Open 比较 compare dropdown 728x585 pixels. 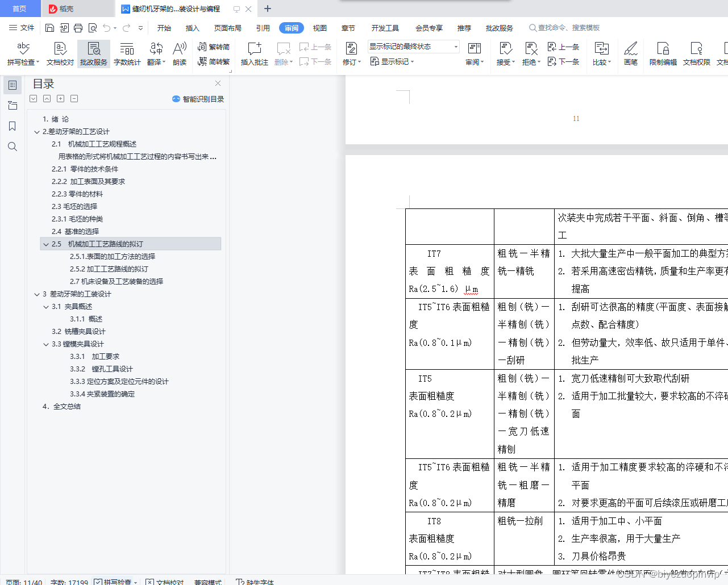coord(602,54)
